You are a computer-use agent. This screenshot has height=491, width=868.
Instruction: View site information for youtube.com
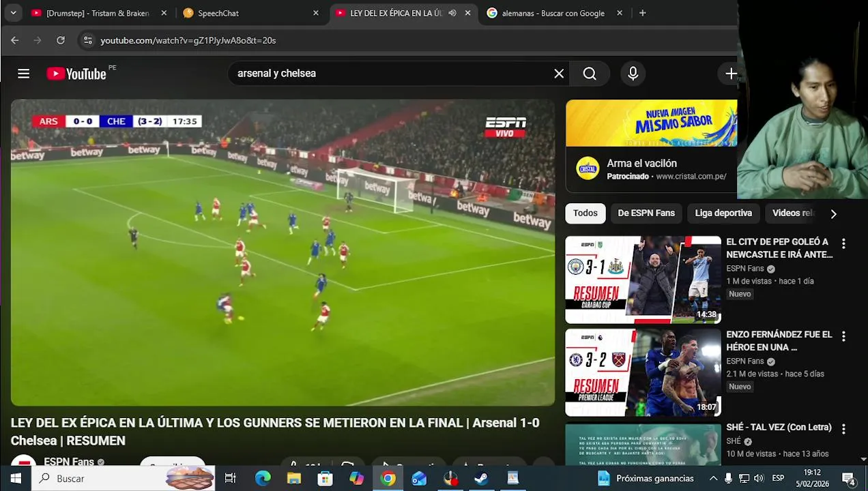coord(87,40)
